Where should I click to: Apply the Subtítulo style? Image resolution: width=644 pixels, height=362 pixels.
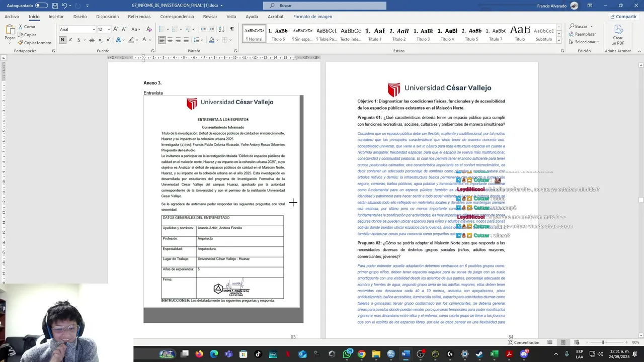(544, 34)
